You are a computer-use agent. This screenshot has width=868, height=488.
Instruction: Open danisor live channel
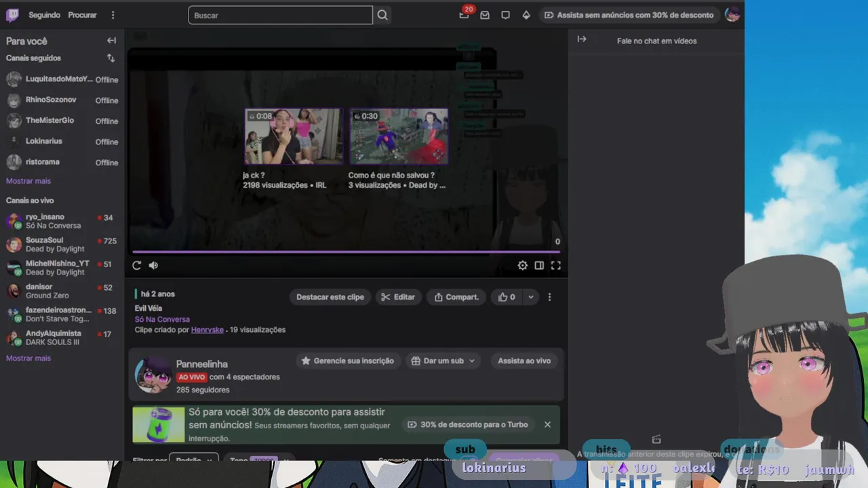coord(62,291)
